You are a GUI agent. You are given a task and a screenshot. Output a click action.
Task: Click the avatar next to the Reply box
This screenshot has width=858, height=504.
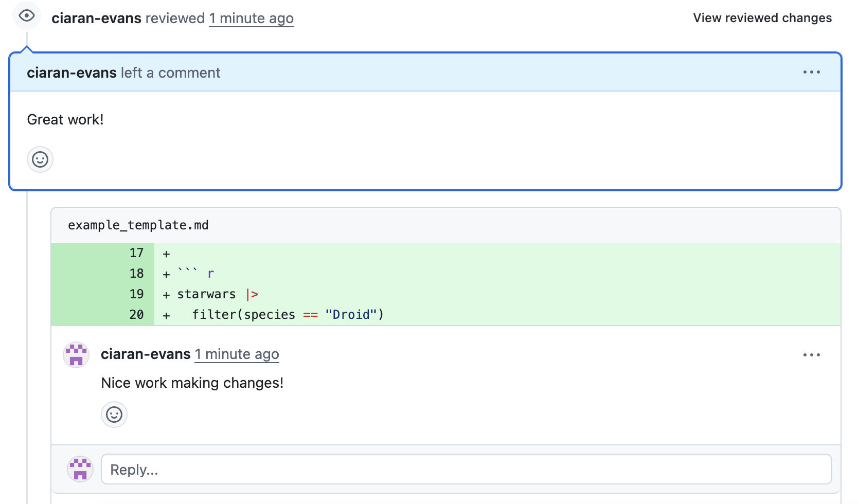[x=80, y=469]
